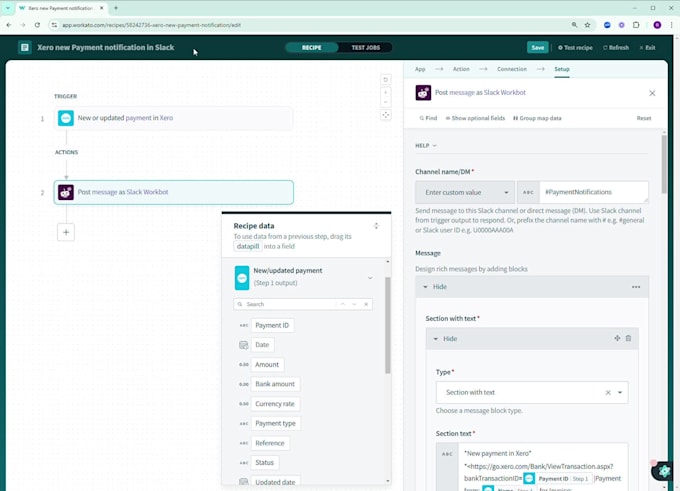
Task: Go to the Connection step tab
Action: (x=512, y=69)
